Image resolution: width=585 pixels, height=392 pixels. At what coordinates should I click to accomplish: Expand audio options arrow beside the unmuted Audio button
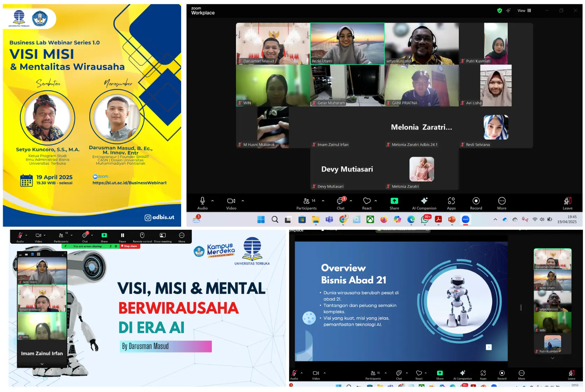click(x=212, y=201)
